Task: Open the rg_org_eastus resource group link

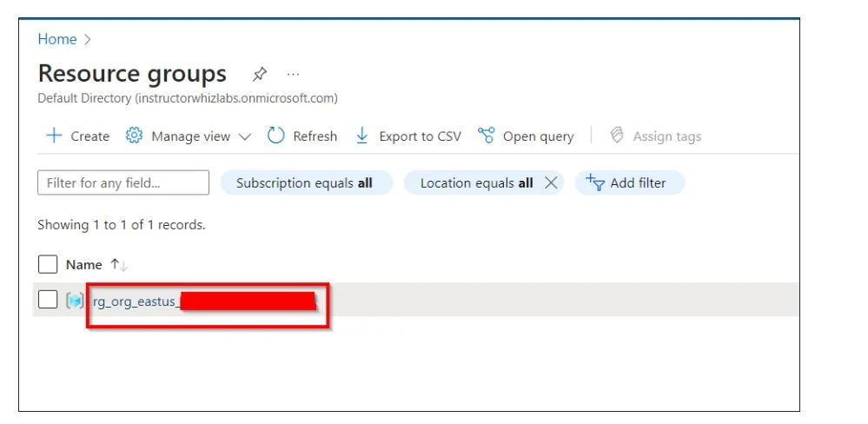Action: [x=204, y=301]
